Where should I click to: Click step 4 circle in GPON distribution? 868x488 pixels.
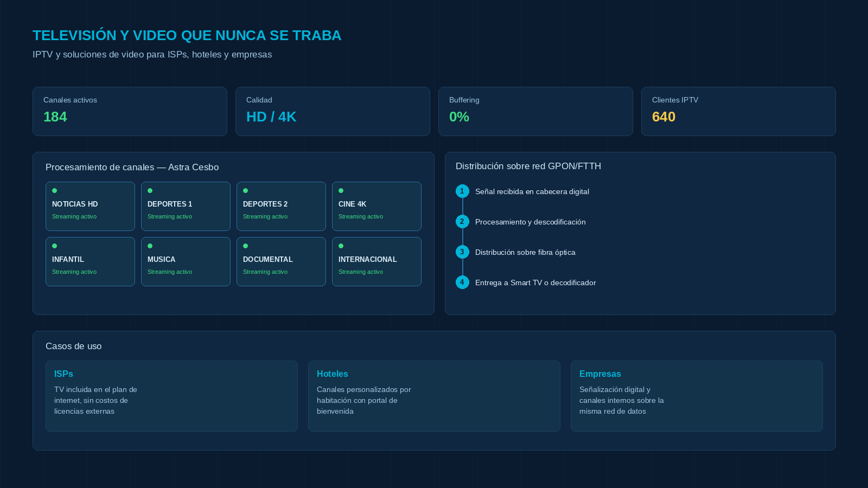coord(462,282)
